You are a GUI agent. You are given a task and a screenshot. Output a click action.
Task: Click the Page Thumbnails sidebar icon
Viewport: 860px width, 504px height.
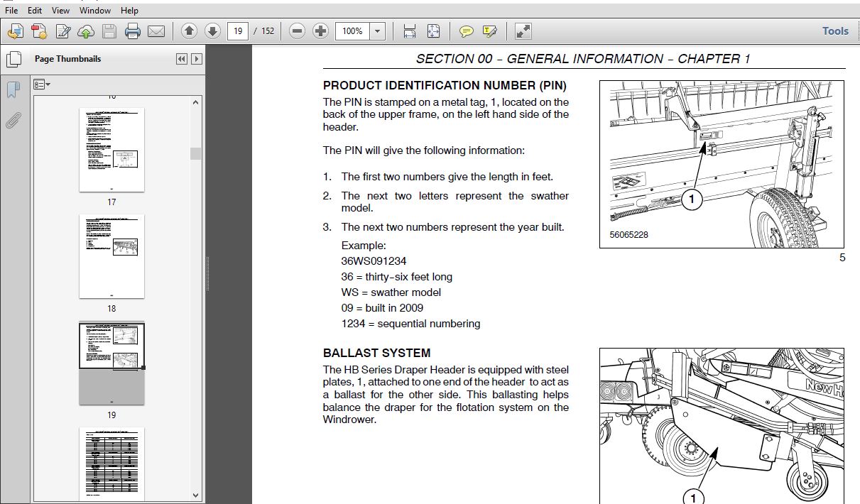13,60
